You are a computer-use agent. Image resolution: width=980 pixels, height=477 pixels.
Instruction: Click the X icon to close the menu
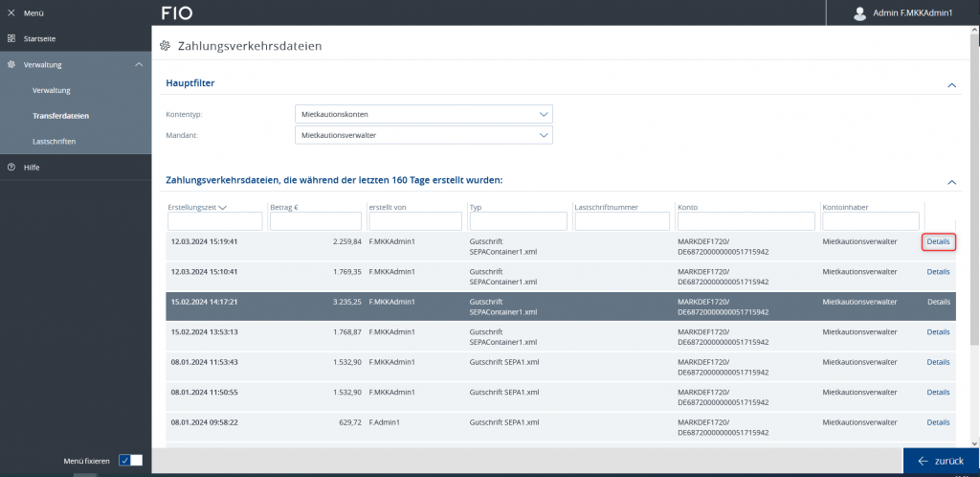[x=11, y=12]
